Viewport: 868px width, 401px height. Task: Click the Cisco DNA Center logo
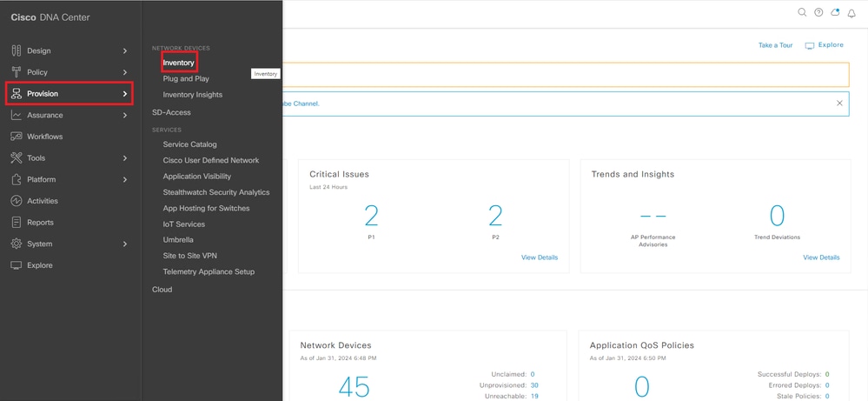tap(50, 17)
